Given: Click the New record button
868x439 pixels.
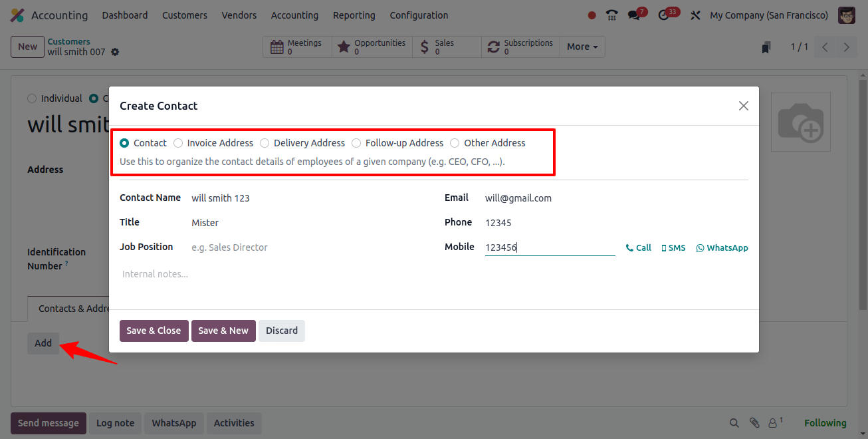Looking at the screenshot, I should click(27, 47).
